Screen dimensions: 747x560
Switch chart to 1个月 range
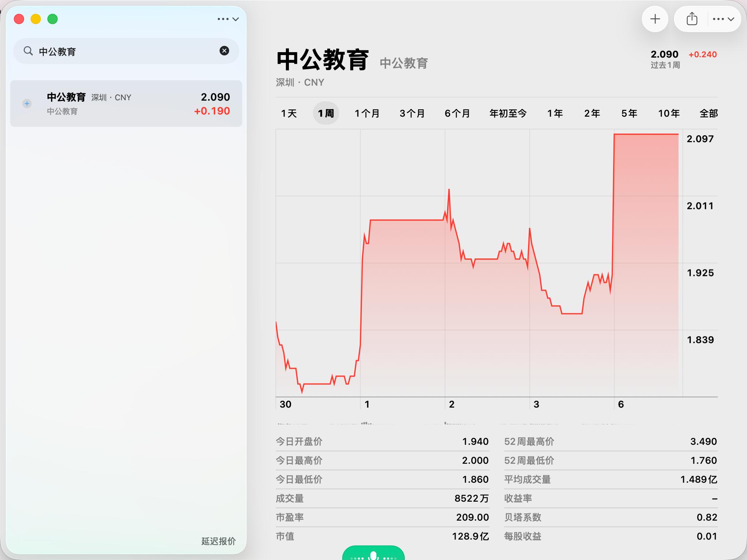(367, 113)
